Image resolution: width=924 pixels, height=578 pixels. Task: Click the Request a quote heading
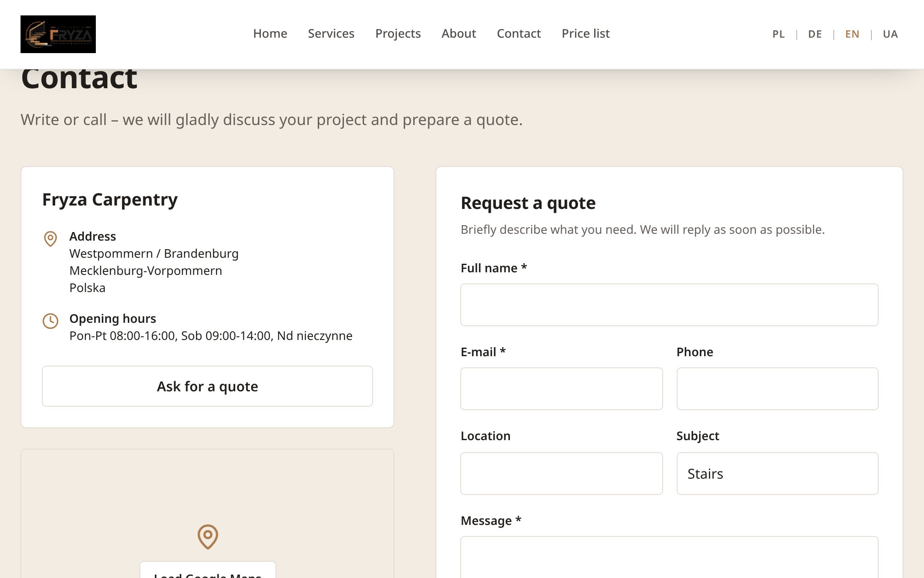[x=528, y=203]
